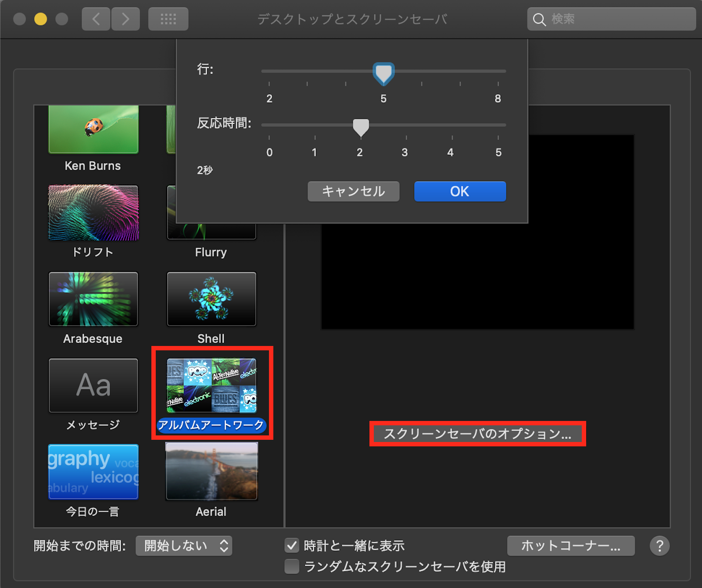702x588 pixels.
Task: Open the help question mark button
Action: 659,546
